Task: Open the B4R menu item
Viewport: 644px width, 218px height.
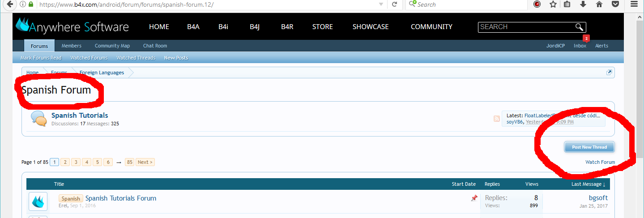Action: tap(287, 27)
